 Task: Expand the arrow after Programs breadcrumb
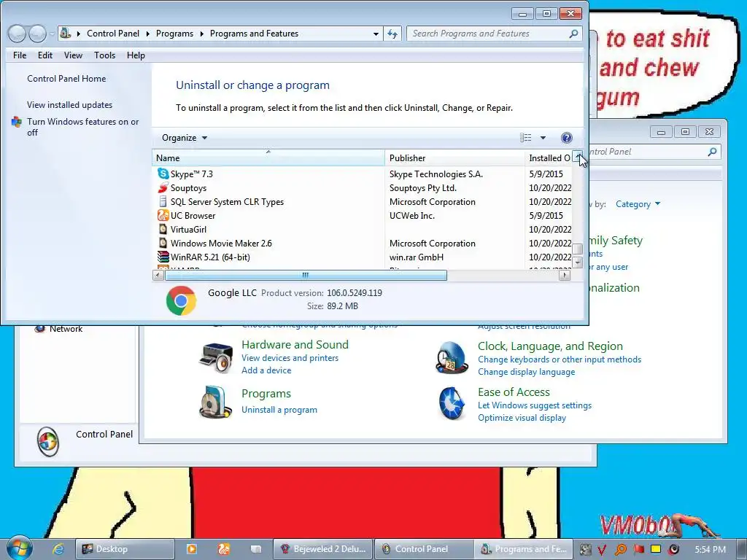click(x=201, y=34)
